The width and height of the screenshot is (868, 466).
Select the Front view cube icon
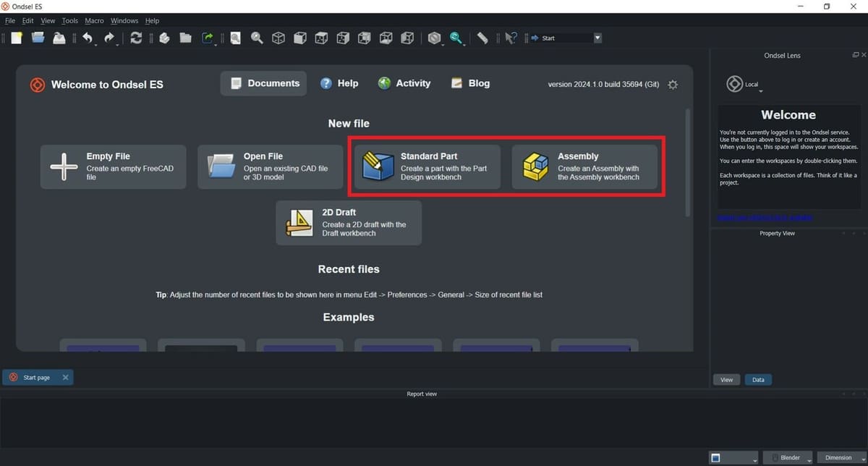tap(300, 38)
